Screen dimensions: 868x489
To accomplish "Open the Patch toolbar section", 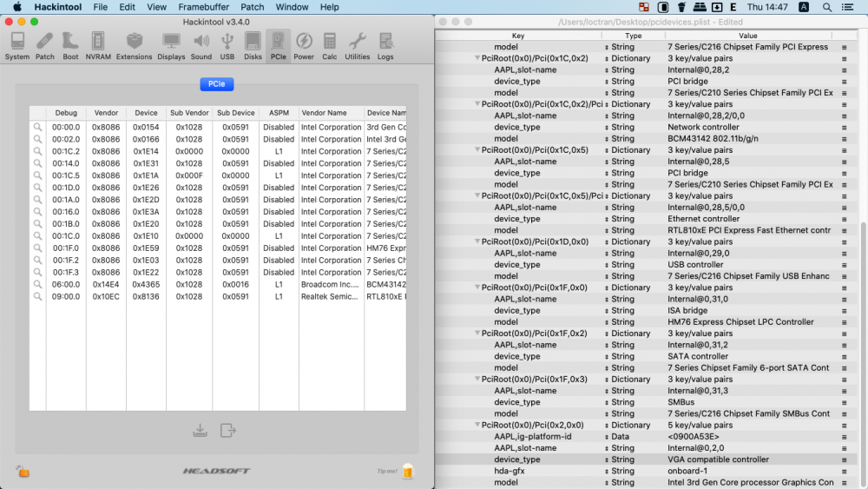I will (45, 46).
